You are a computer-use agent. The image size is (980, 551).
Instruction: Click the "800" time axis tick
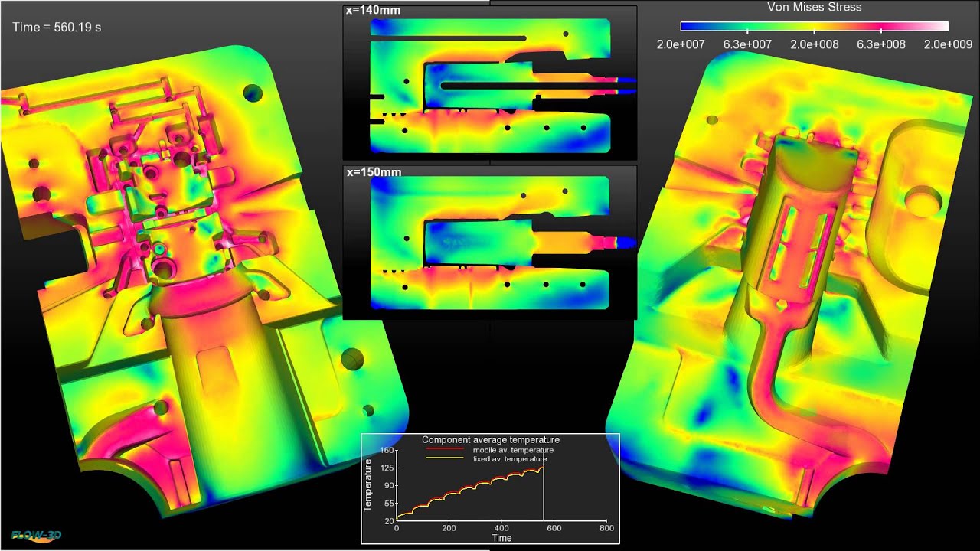pyautogui.click(x=607, y=528)
